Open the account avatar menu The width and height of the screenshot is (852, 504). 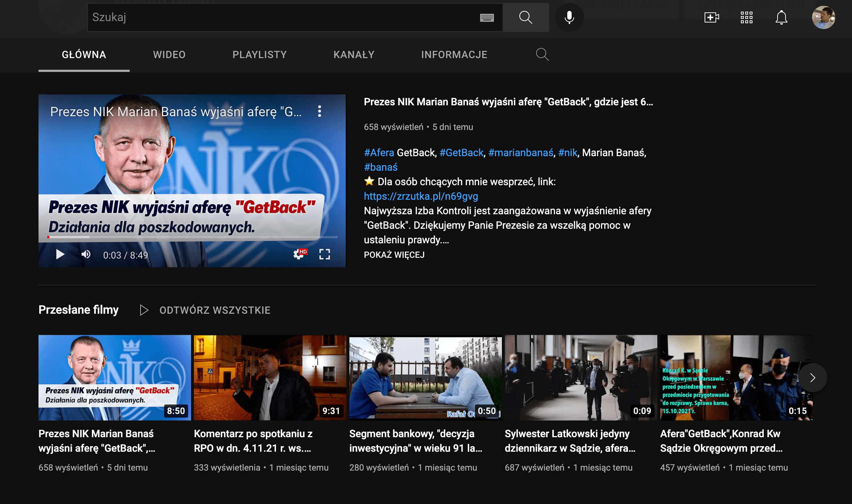coord(823,17)
